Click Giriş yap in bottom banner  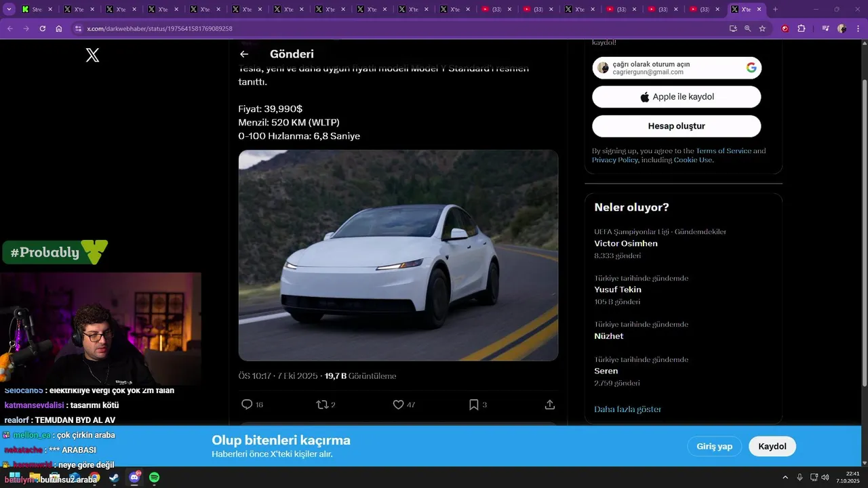point(715,447)
